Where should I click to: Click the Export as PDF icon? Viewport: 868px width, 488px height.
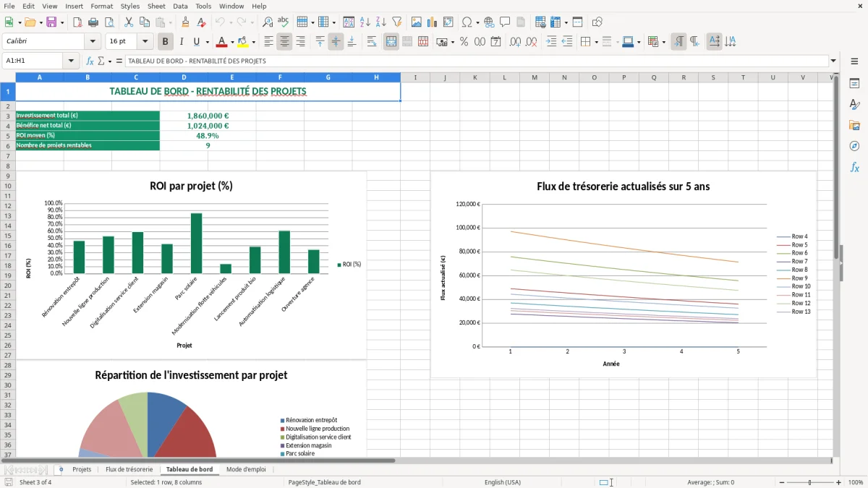(77, 22)
